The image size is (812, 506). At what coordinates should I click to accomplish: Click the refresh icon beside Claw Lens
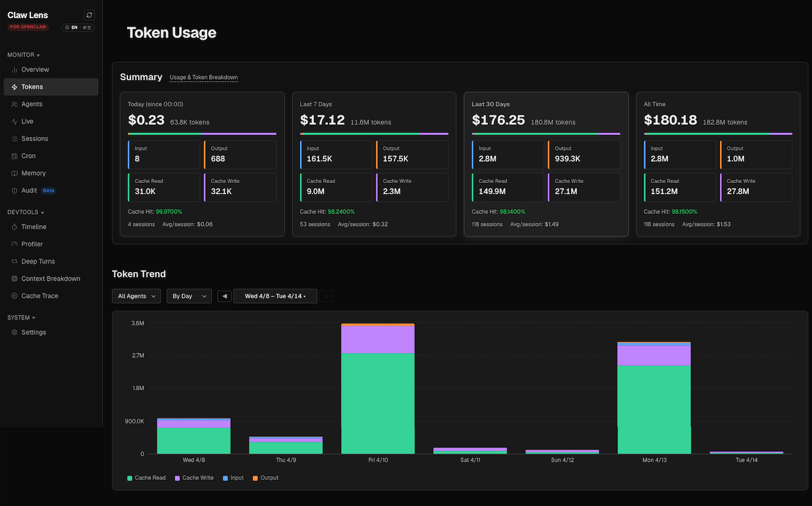pyautogui.click(x=89, y=15)
